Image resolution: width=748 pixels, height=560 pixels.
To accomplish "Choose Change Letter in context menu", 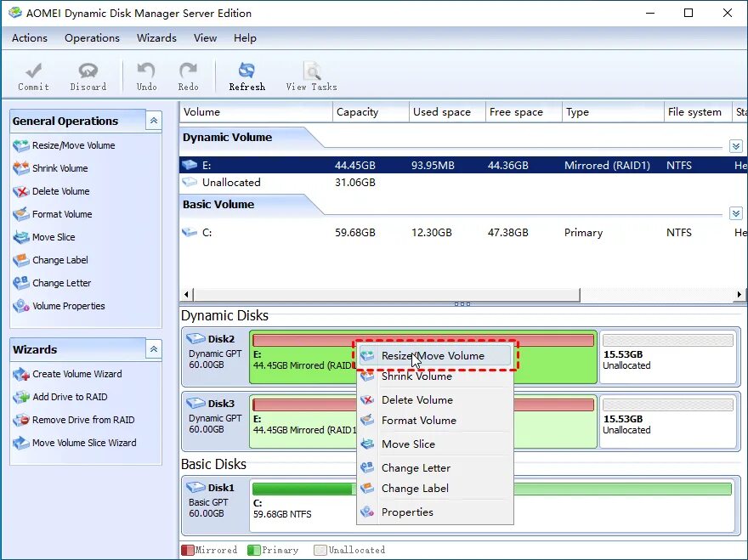I will [x=435, y=468].
